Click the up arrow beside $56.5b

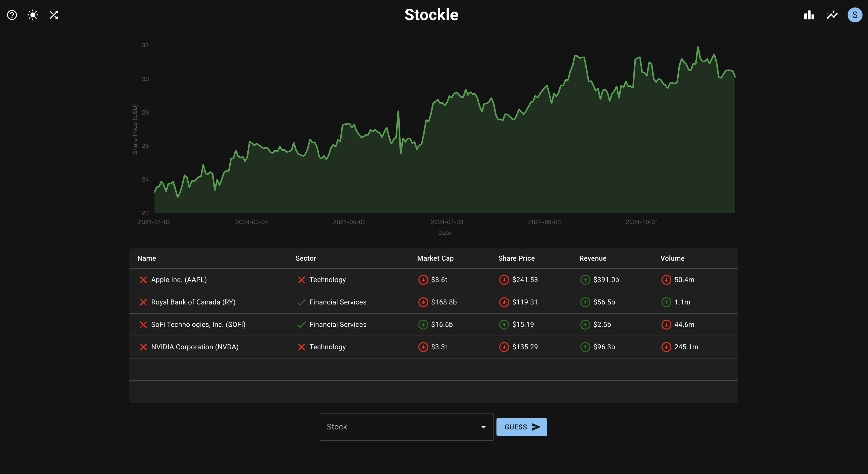[585, 302]
